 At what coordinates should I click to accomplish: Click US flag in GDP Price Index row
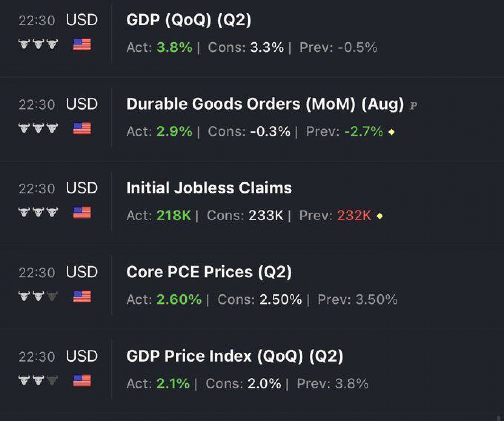point(82,380)
